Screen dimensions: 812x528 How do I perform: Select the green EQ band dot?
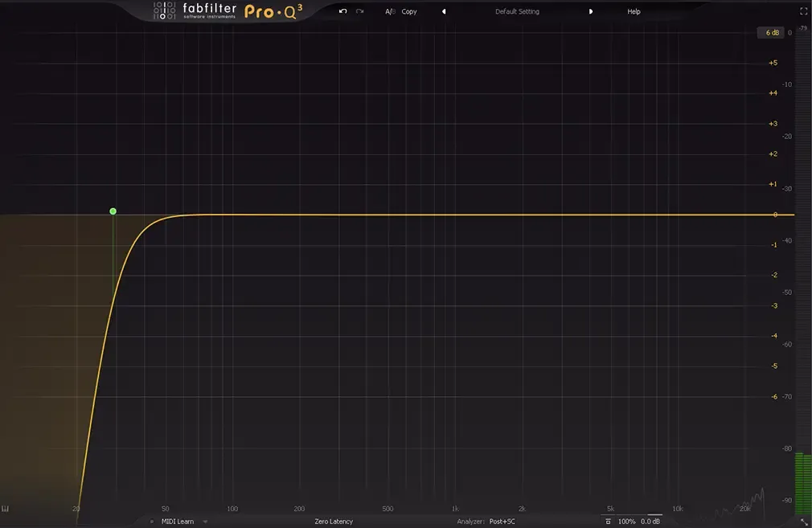pyautogui.click(x=113, y=211)
